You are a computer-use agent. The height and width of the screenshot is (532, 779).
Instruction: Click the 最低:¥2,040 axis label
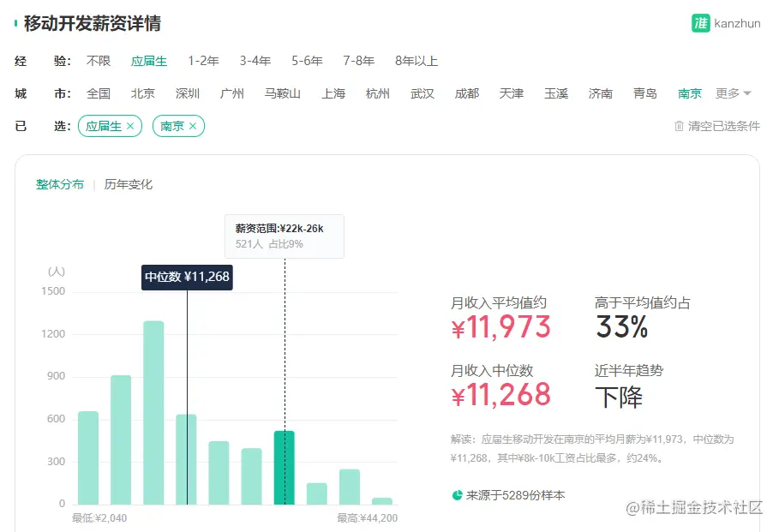point(99,518)
